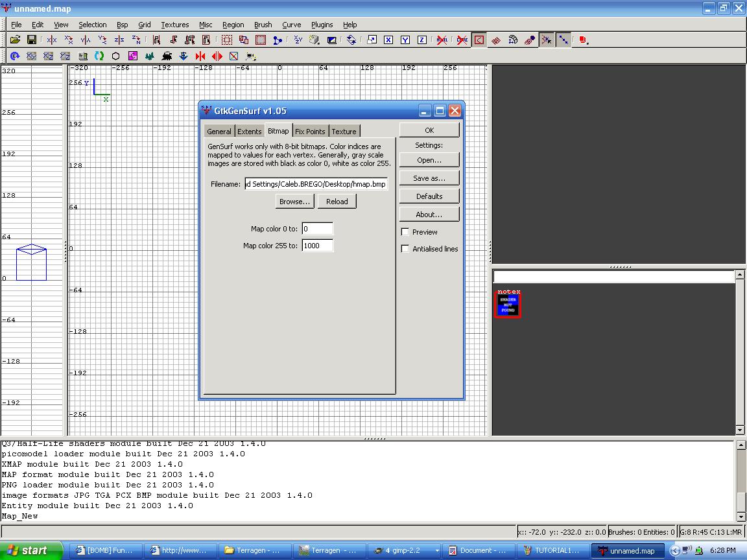Viewport: 747px width, 560px height.
Task: Click the floppy disk save icon
Action: (x=31, y=40)
